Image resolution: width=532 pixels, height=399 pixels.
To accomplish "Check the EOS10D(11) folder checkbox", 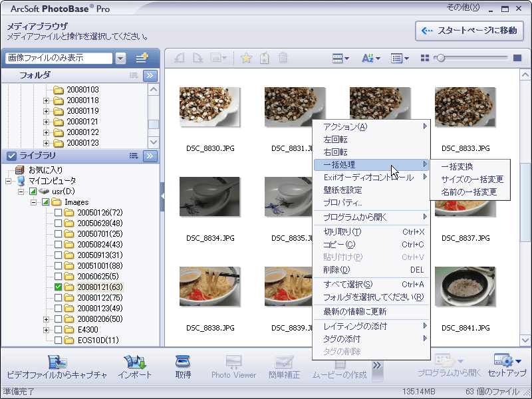I will click(x=58, y=340).
